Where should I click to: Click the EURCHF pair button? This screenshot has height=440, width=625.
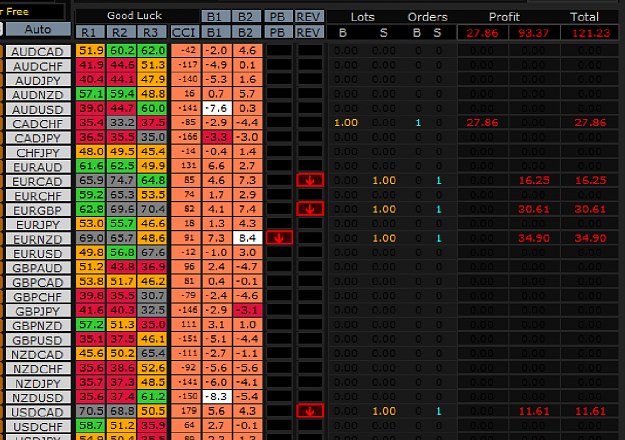pyautogui.click(x=38, y=196)
